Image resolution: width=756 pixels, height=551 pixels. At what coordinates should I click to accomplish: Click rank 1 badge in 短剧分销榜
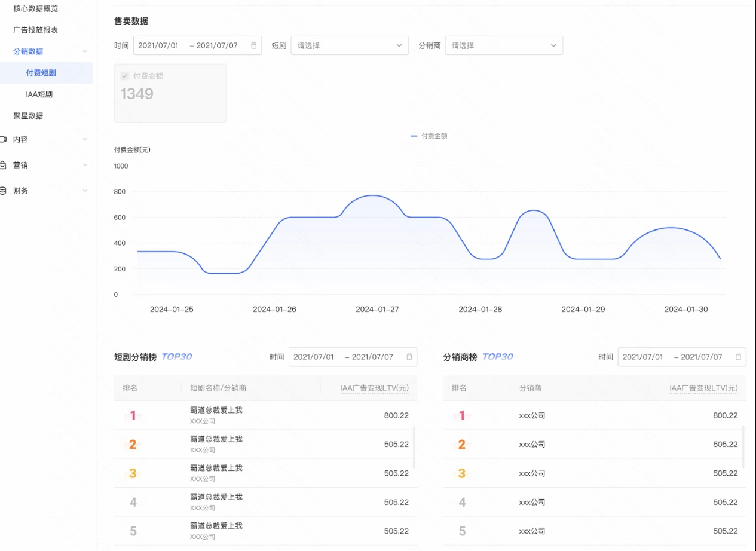tap(133, 415)
